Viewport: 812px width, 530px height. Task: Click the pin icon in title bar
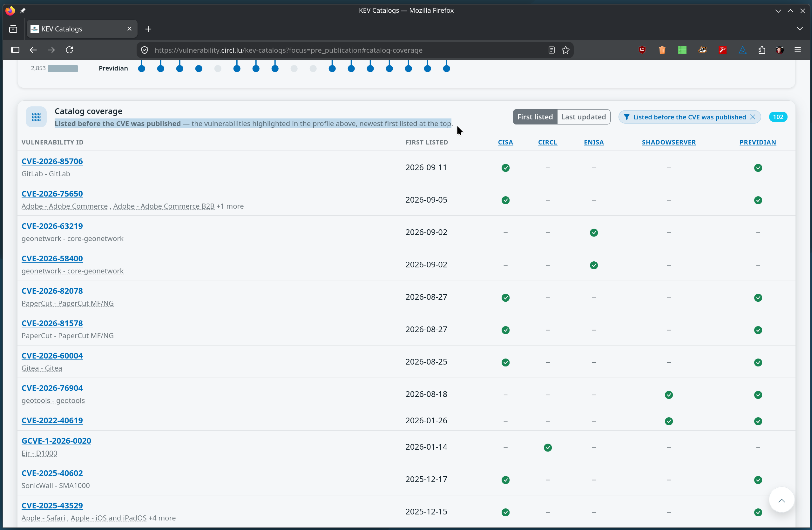(23, 10)
